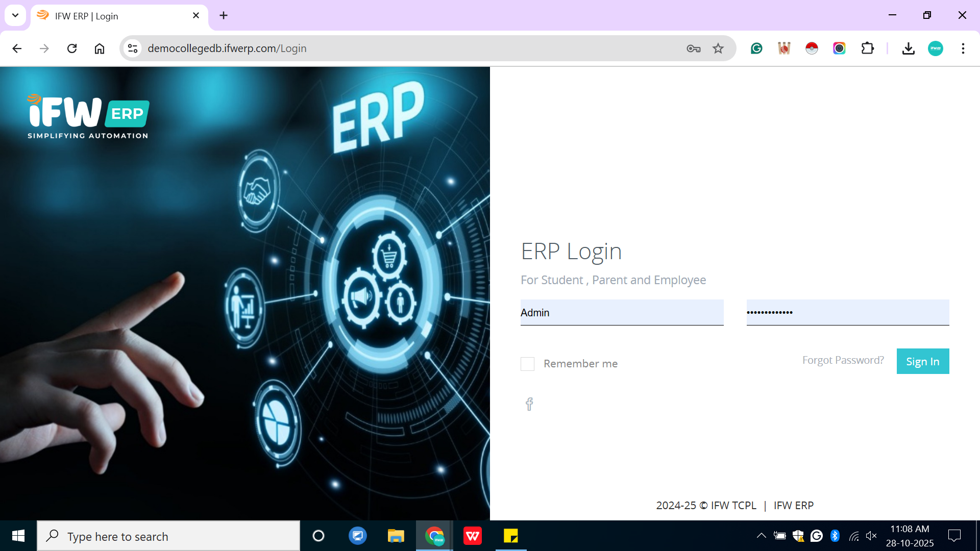Tick the Remember me checkbox
Image resolution: width=980 pixels, height=551 pixels.
(x=527, y=364)
